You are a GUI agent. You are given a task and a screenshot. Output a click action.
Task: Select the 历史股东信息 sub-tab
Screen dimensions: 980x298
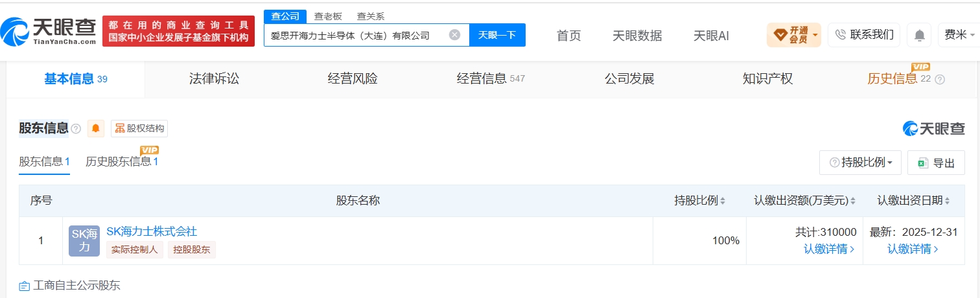pyautogui.click(x=122, y=161)
